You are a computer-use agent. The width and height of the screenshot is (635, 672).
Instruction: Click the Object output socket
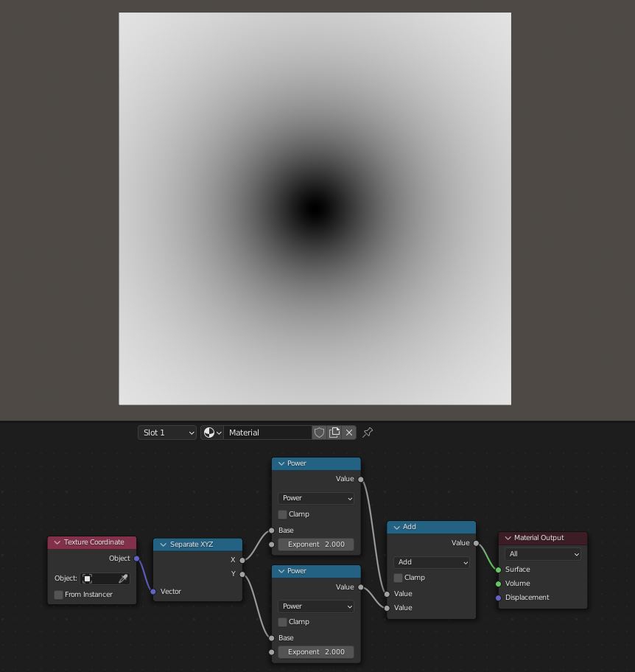pyautogui.click(x=137, y=559)
